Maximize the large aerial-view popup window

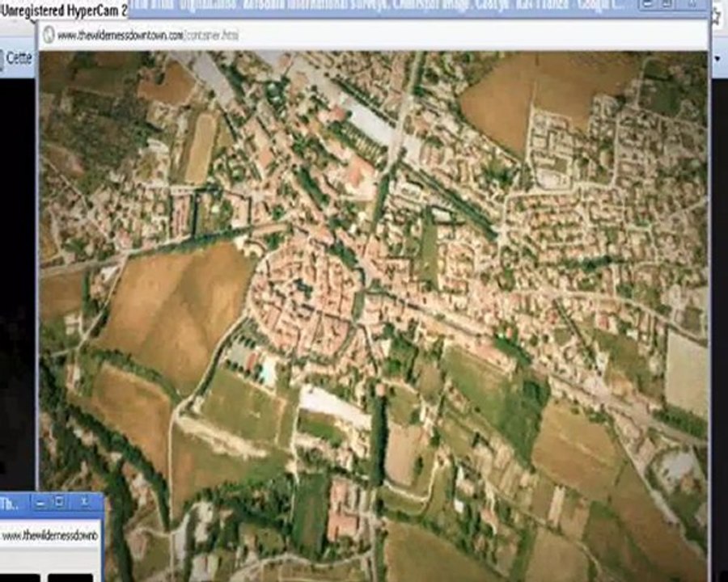coord(668,4)
